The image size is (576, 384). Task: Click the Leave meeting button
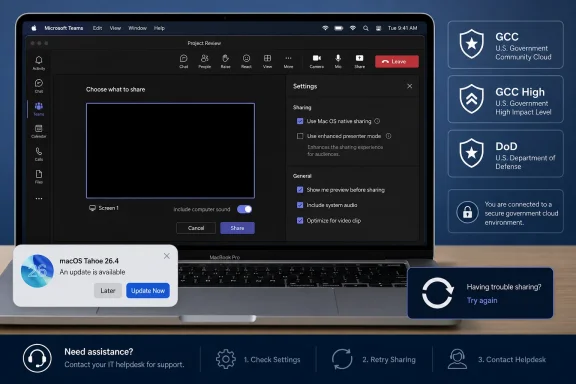coord(397,61)
